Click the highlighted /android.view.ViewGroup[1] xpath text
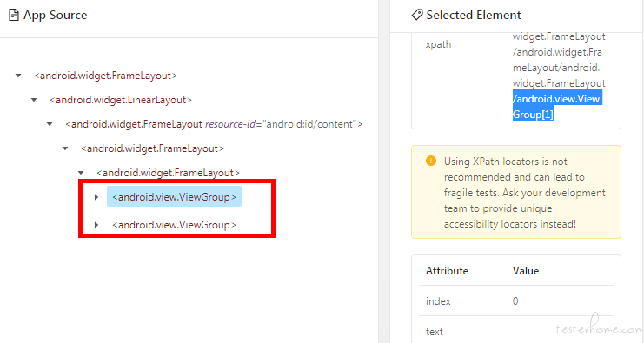Screen dimensions: 644x343 557,106
